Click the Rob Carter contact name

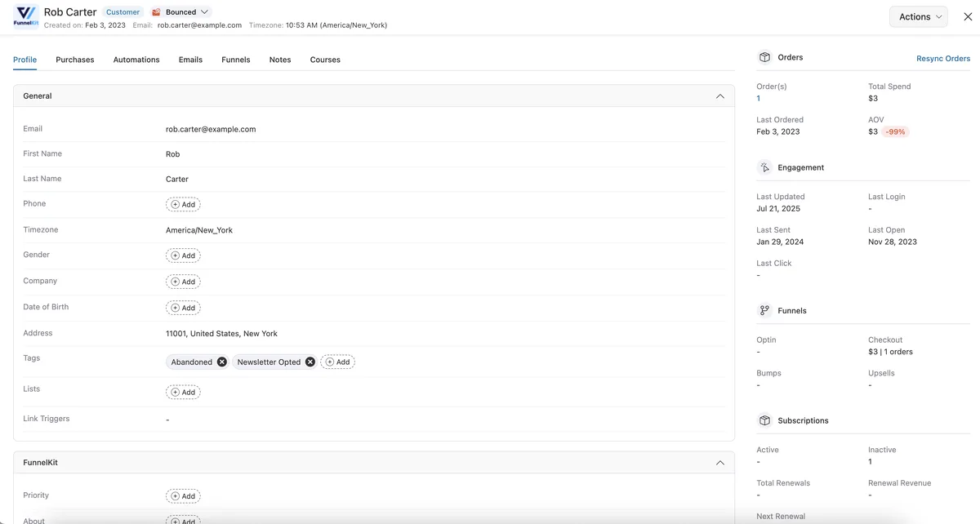70,12
